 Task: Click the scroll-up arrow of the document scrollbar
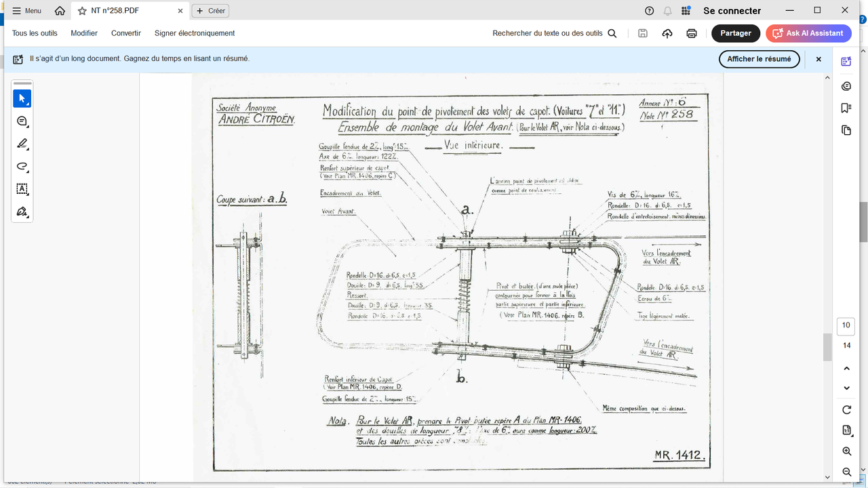(827, 79)
